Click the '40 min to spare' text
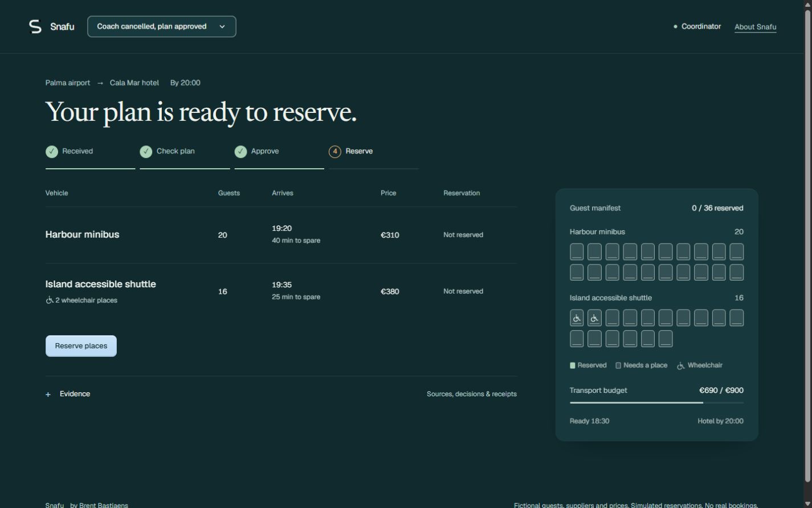This screenshot has height=508, width=812. click(x=296, y=241)
